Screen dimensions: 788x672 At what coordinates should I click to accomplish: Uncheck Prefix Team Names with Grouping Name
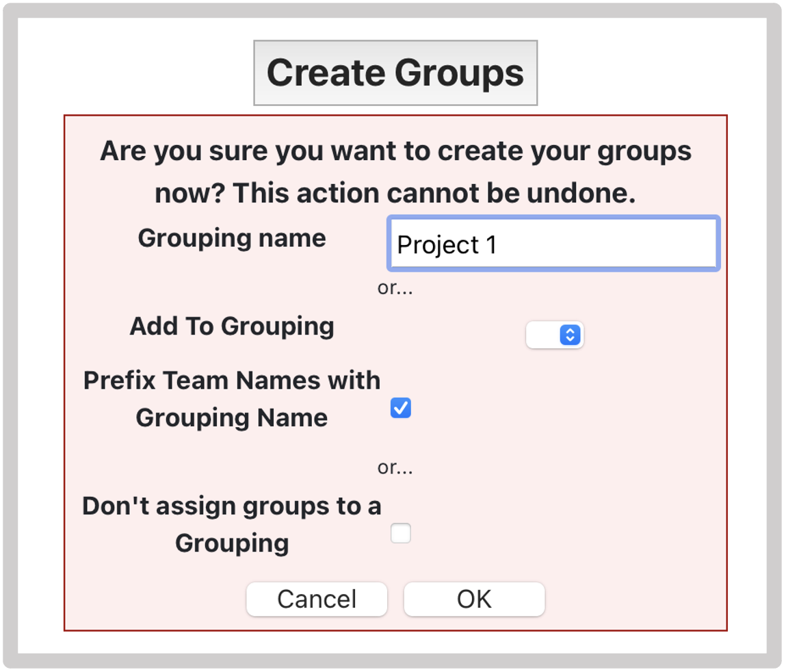400,407
